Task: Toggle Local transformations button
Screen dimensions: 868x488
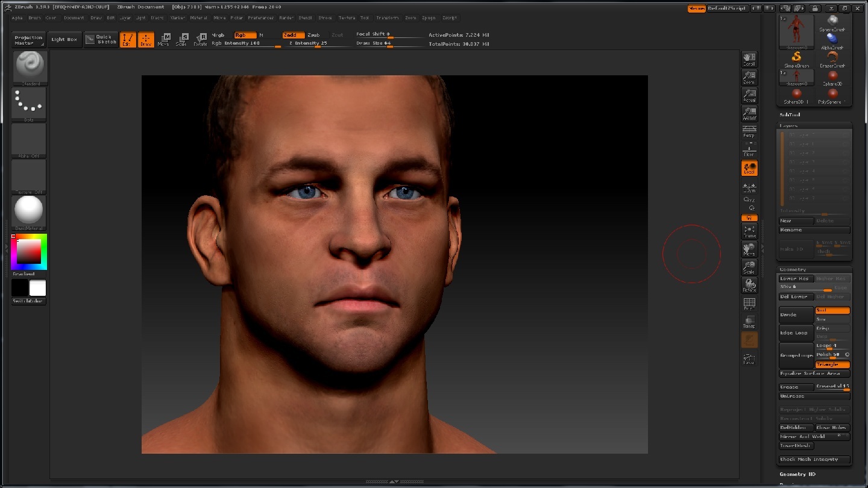Action: point(749,168)
